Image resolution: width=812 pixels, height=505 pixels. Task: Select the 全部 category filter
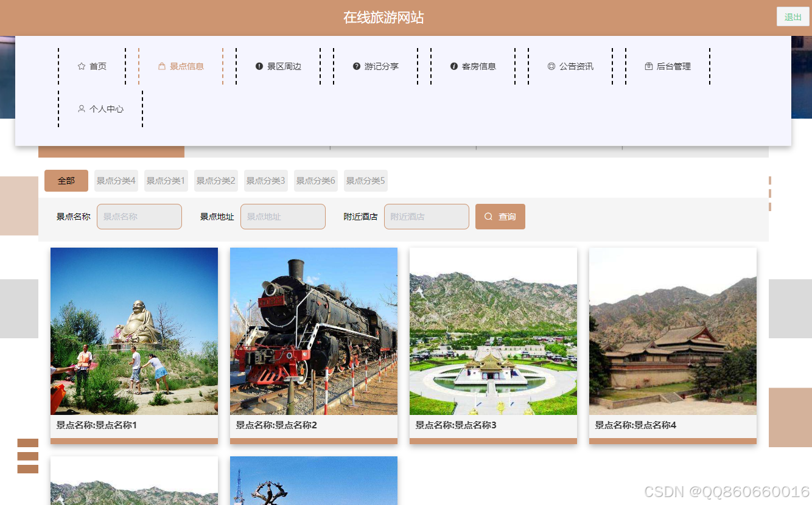66,181
